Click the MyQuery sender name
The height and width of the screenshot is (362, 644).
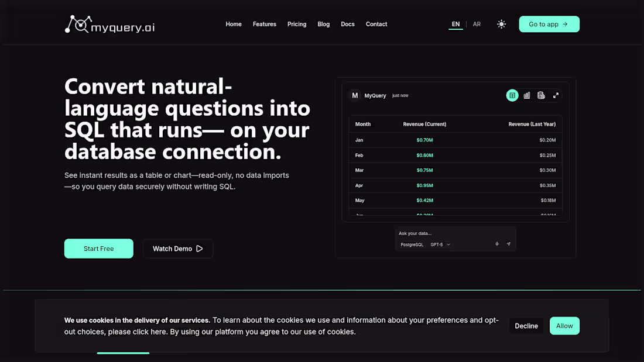(375, 96)
